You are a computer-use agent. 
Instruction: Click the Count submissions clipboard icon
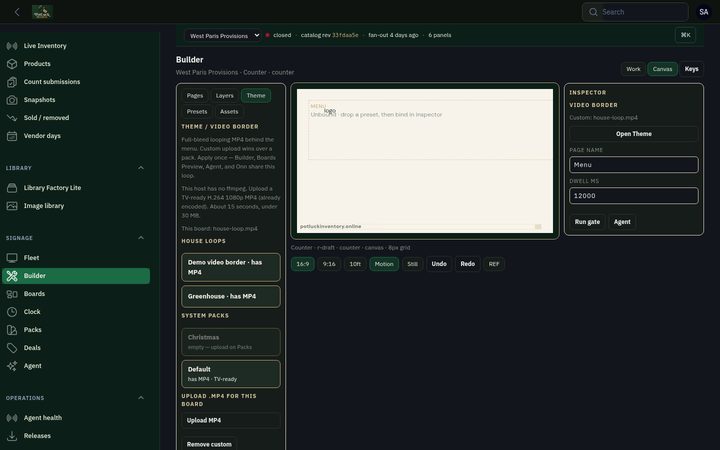(12, 82)
